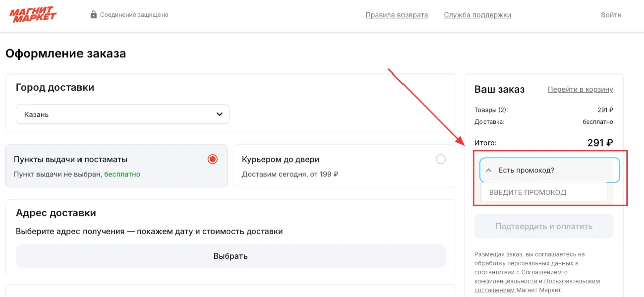Image resolution: width=644 pixels, height=297 pixels.
Task: Click the Пункты выдачи и постаматы card
Action: click(117, 166)
